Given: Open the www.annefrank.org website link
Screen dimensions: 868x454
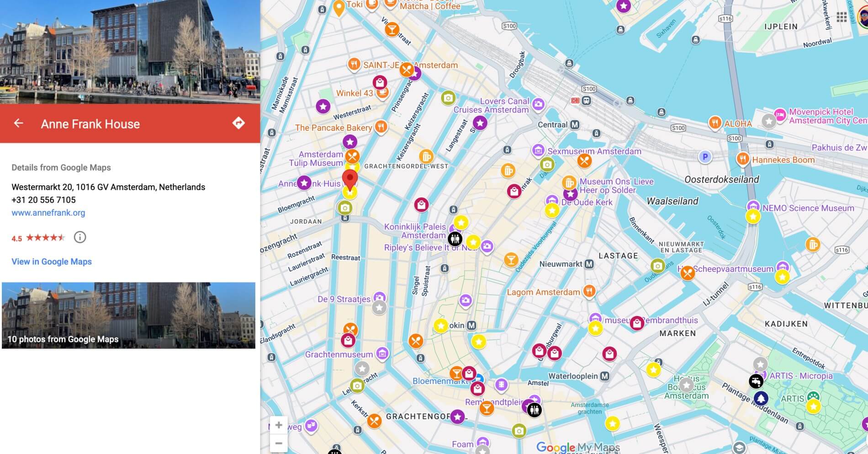Looking at the screenshot, I should (48, 213).
